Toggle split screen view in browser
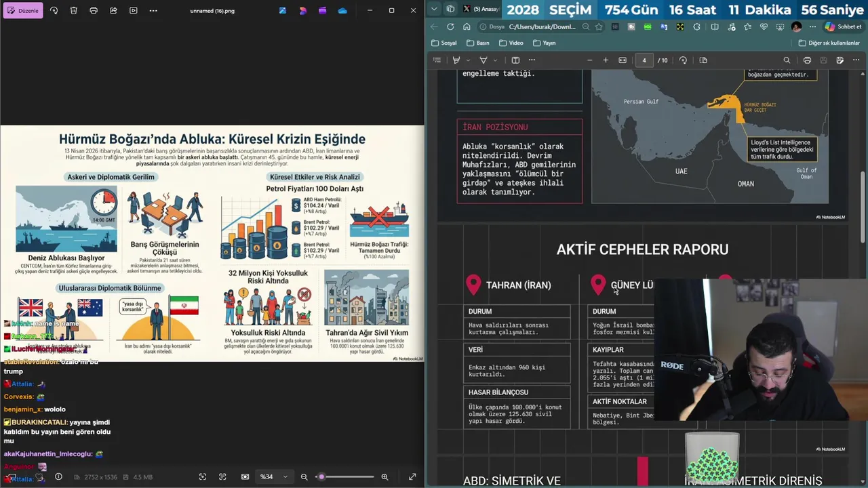Viewport: 868px width, 488px height. point(714,26)
